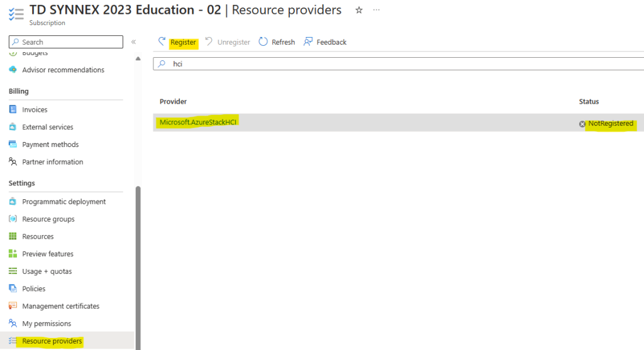The height and width of the screenshot is (350, 644).
Task: Click the Advisor recommendations icon
Action: click(x=13, y=69)
